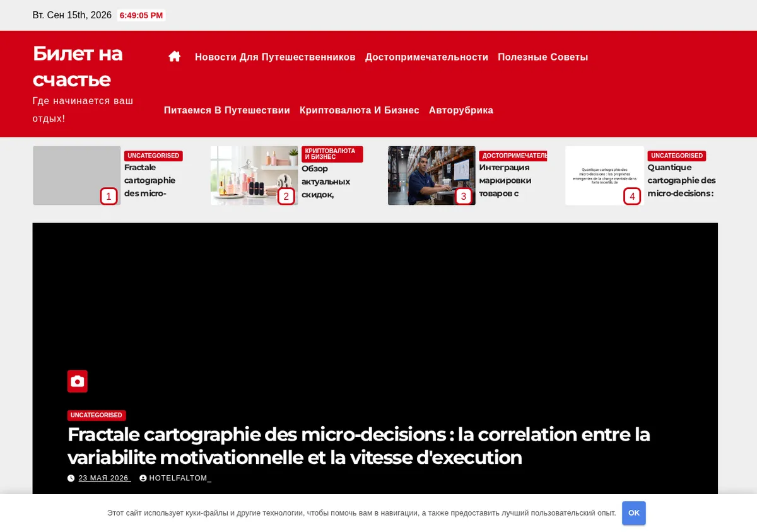This screenshot has width=757, height=532.
Task: Open Авторубрика menu item
Action: (461, 110)
